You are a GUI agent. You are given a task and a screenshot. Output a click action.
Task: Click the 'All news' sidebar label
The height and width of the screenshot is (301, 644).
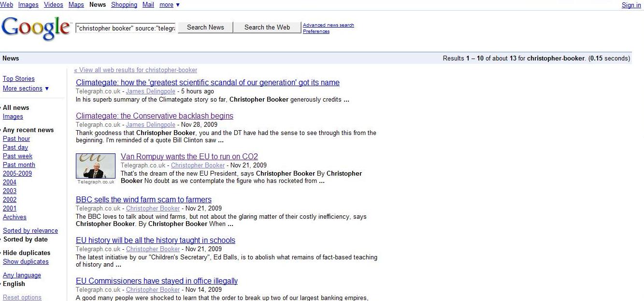click(x=16, y=108)
